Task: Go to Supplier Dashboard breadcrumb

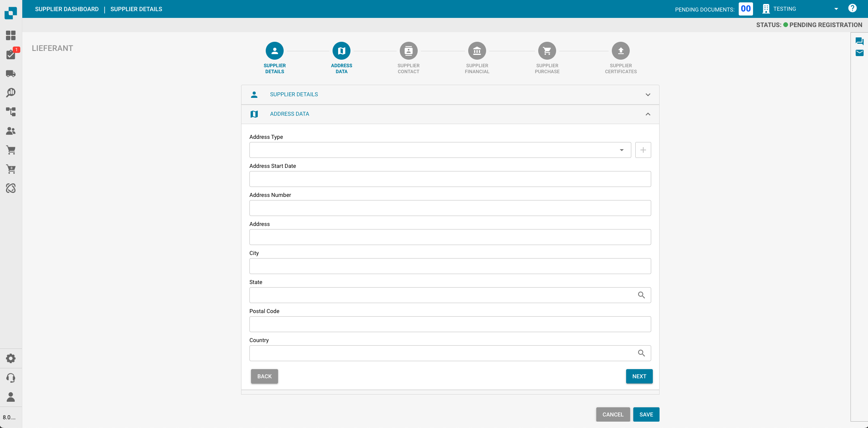Action: 67,9
